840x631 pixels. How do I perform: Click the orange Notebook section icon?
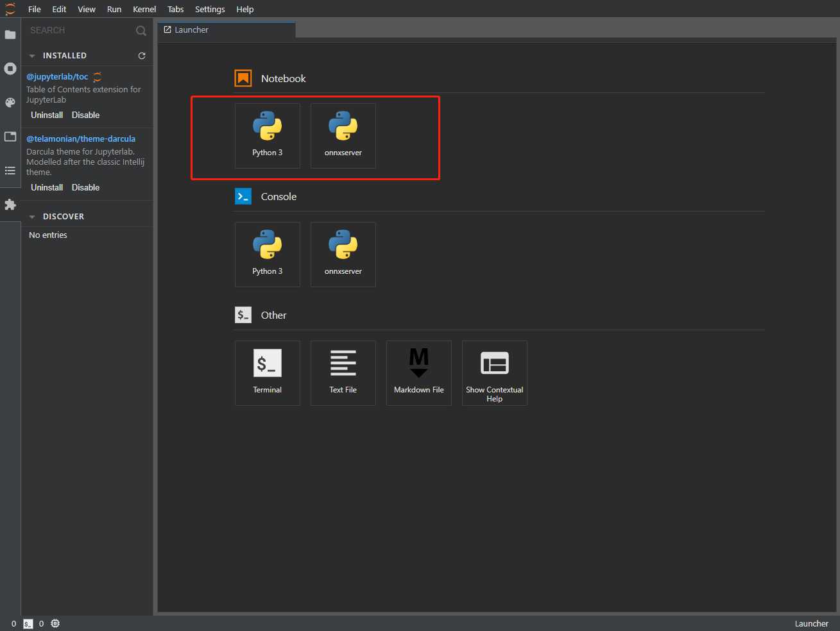click(243, 78)
